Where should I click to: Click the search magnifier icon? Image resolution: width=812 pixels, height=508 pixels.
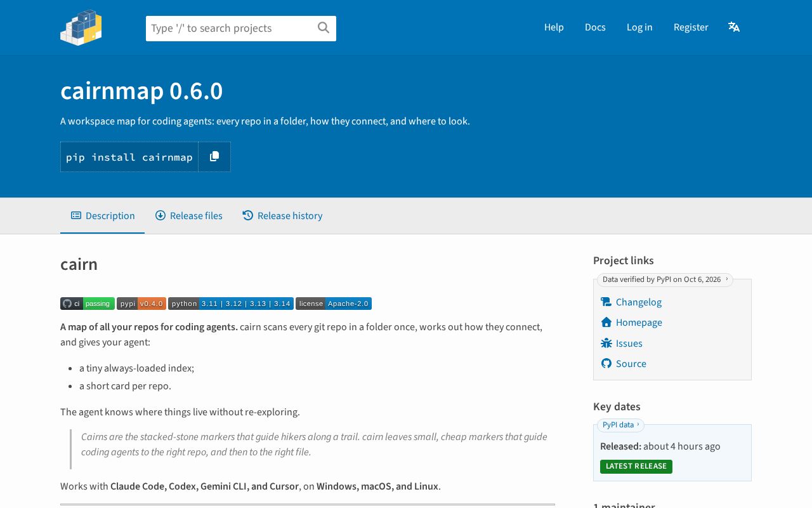324,27
